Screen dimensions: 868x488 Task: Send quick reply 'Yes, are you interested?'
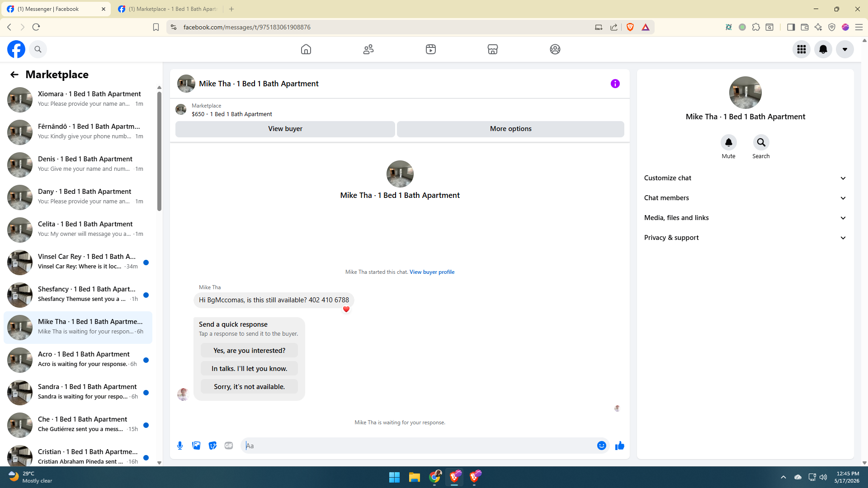250,351
